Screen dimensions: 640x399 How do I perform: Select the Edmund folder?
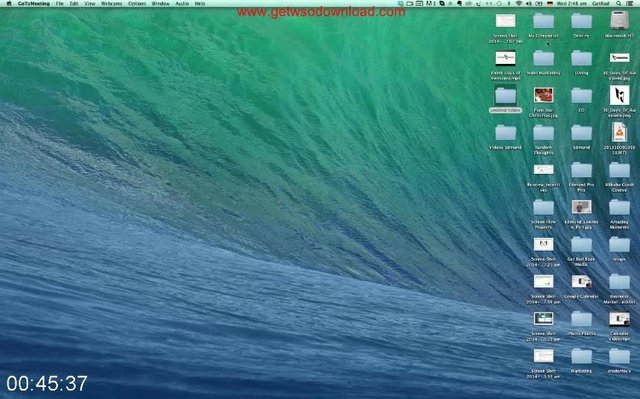(581, 133)
